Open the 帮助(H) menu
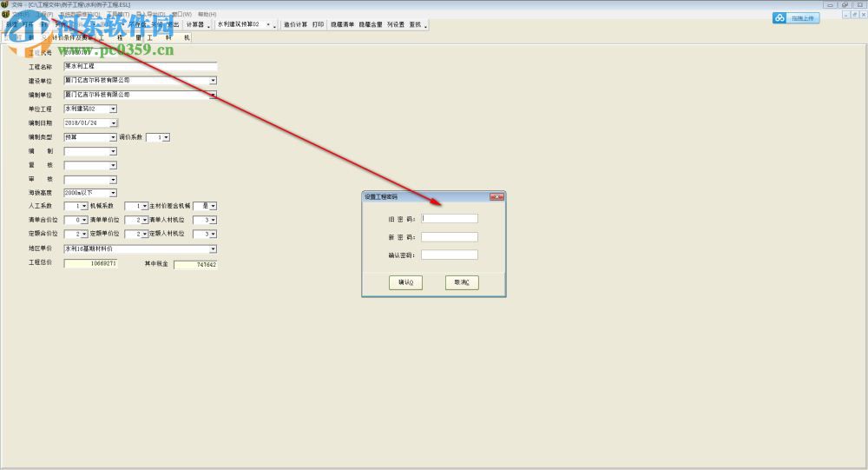This screenshot has height=470, width=868. 207,15
